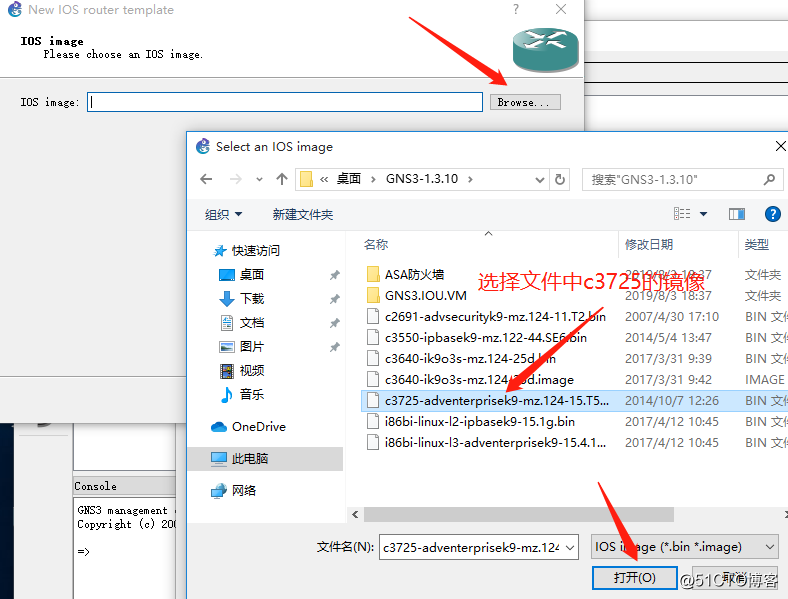
Task: Toggle the preview pane icon
Action: pos(737,214)
